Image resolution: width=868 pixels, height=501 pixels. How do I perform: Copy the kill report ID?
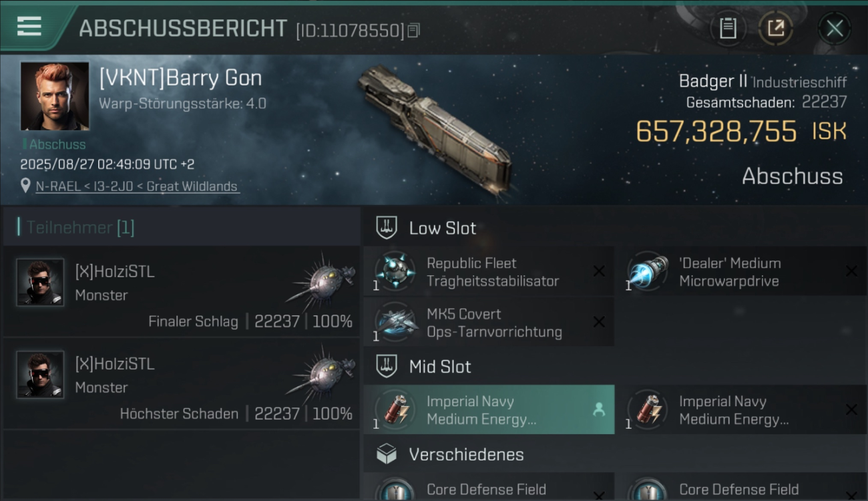coord(413,31)
